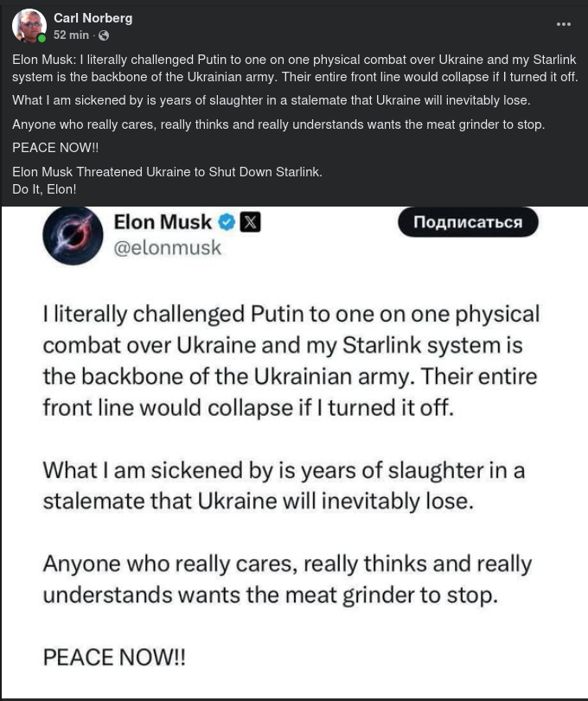The width and height of the screenshot is (588, 701).
Task: Click Carl Norberg's profile picture
Action: point(29,26)
